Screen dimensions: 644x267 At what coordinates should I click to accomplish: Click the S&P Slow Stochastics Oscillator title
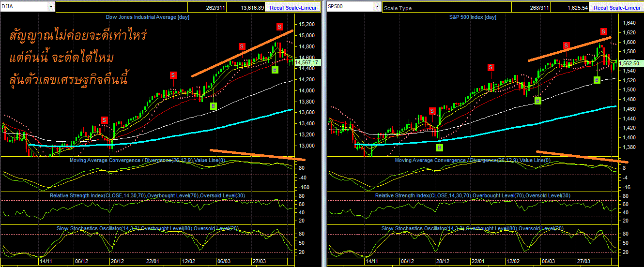click(473, 228)
